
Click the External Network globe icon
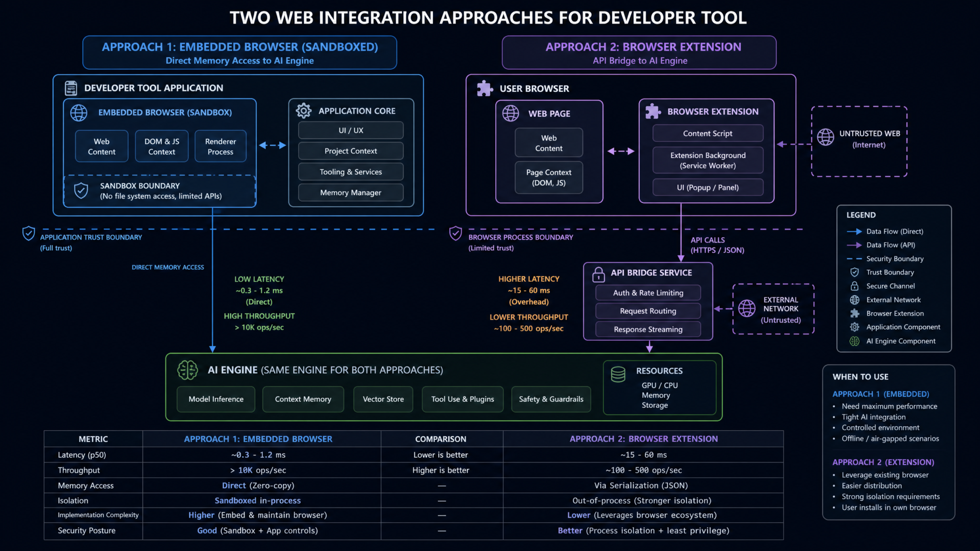[747, 309]
